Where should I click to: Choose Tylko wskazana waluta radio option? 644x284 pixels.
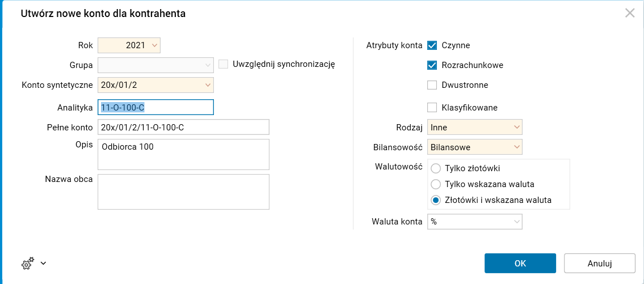coord(436,184)
